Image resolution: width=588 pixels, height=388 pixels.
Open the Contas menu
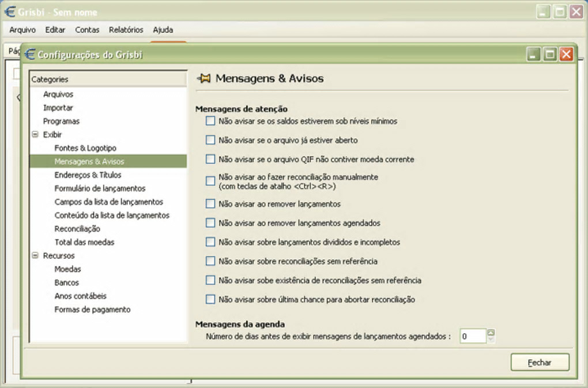tap(87, 29)
